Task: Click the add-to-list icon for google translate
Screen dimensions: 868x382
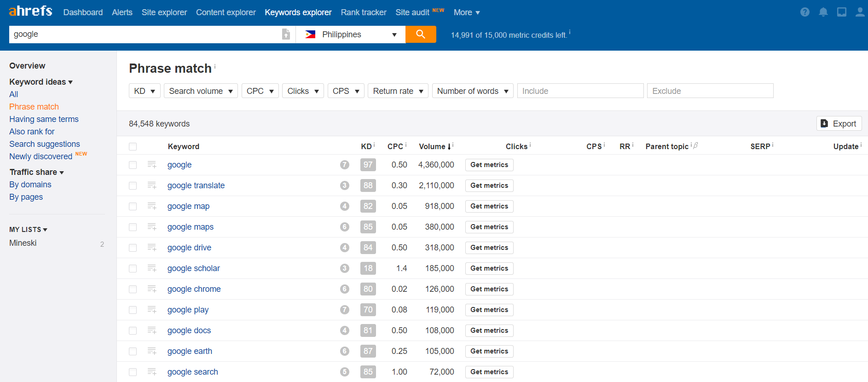Action: coord(152,185)
